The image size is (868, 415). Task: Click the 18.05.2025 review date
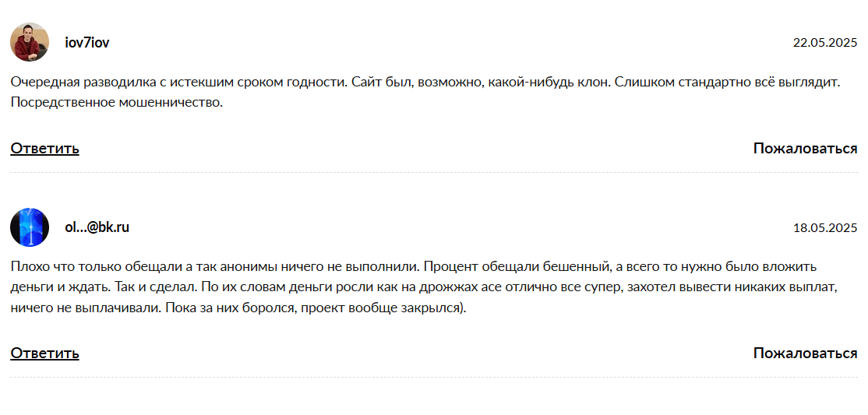pyautogui.click(x=824, y=228)
